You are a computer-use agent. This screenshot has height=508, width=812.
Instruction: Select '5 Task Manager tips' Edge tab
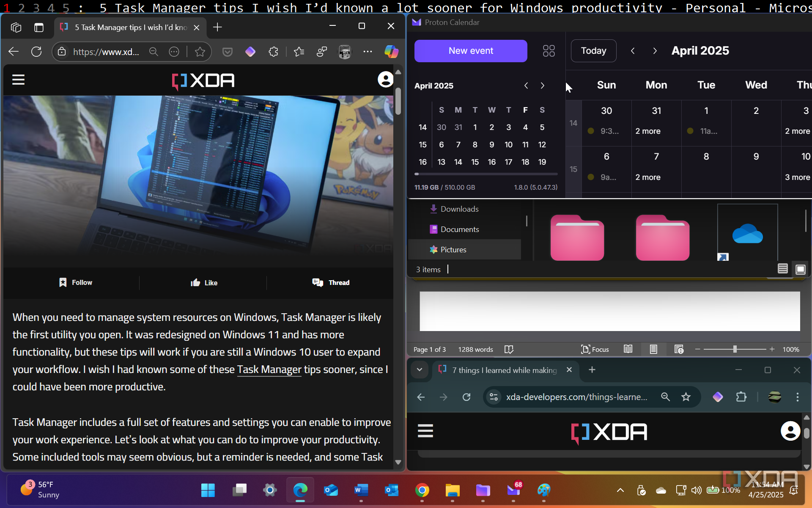(130, 28)
